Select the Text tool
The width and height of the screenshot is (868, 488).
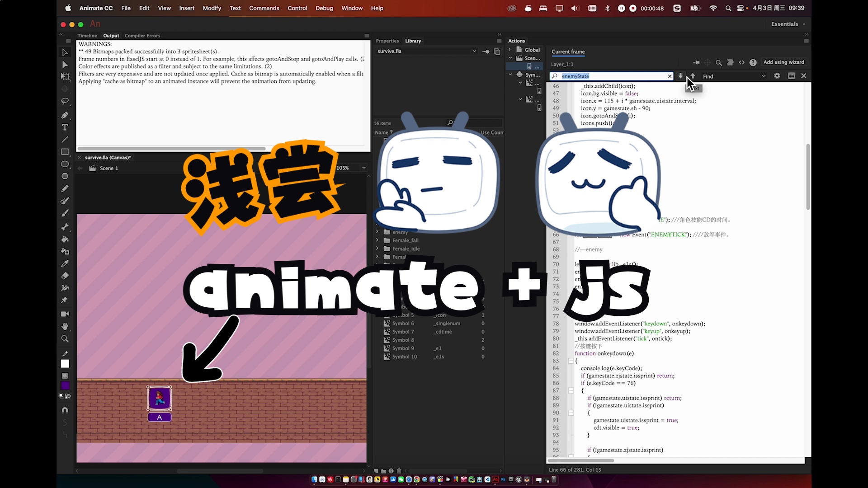(65, 127)
